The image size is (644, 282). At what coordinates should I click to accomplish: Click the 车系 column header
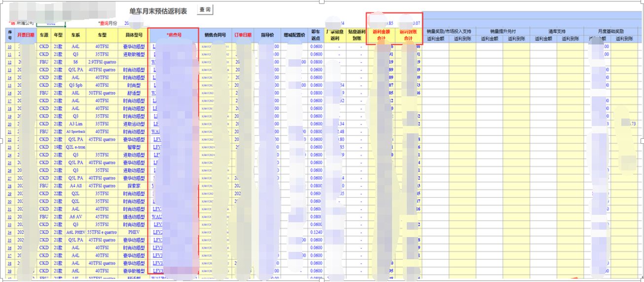pyautogui.click(x=75, y=35)
